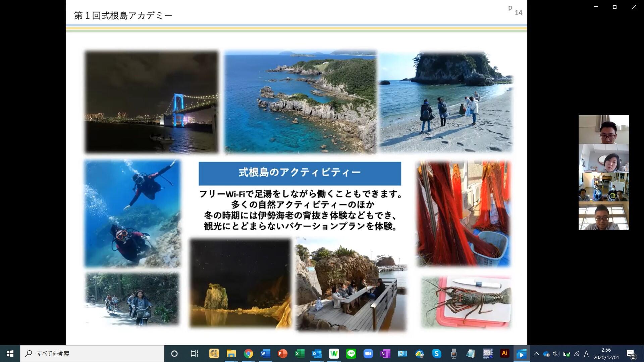Toggle the Wi-Fi network tray icon
This screenshot has width=644, height=362.
[577, 354]
